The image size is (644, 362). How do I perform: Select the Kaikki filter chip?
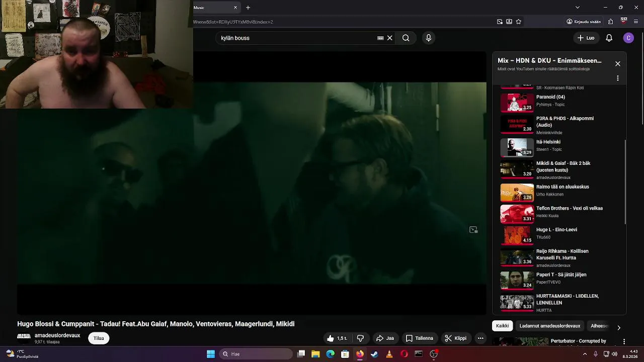coord(502,326)
